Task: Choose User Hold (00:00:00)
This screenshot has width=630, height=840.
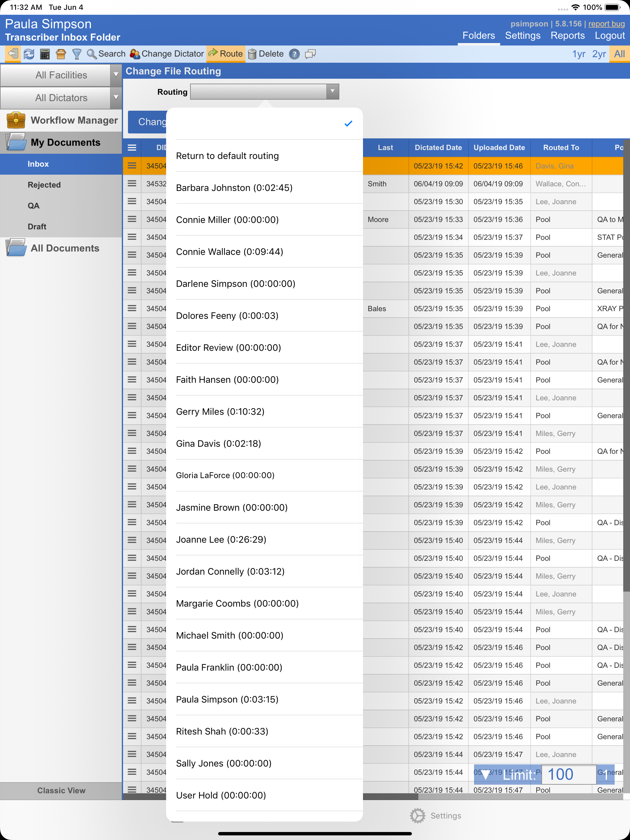Action: [x=265, y=795]
